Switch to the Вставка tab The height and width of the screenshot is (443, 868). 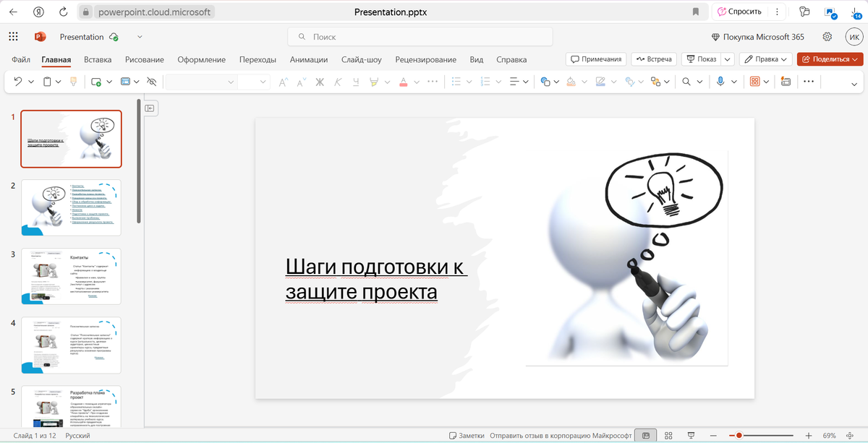point(98,59)
